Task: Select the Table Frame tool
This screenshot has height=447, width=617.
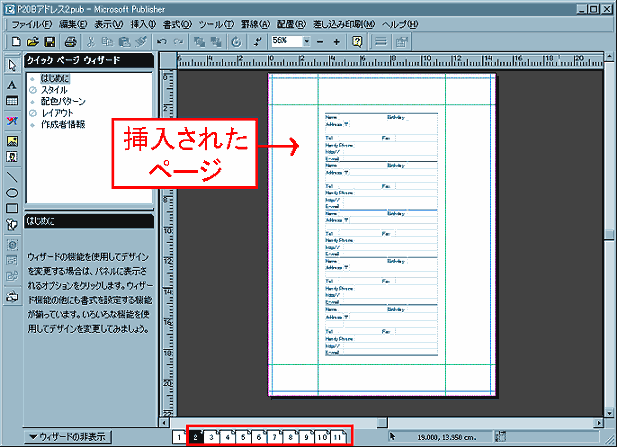Action: point(12,102)
